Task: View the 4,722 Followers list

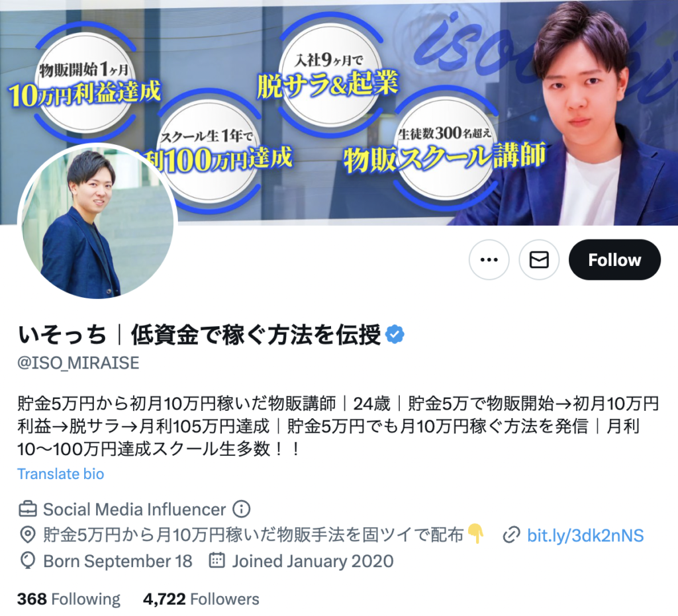Action: pyautogui.click(x=201, y=599)
